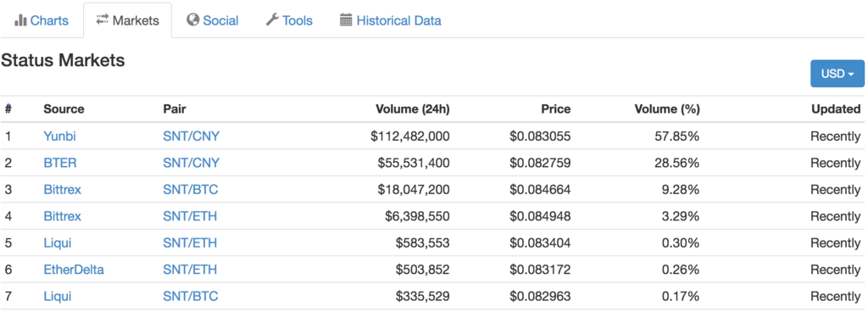Click the Pair column header
Image resolution: width=868 pixels, height=312 pixels.
pos(175,109)
